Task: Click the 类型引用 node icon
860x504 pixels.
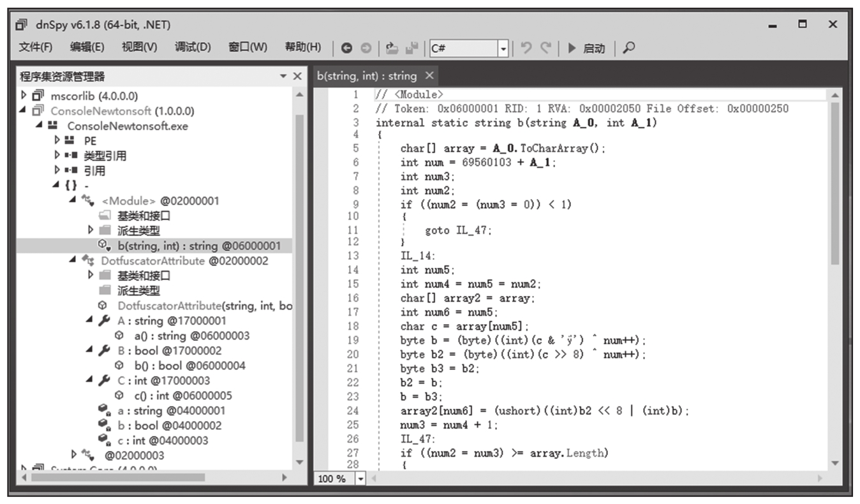Action: 71,156
